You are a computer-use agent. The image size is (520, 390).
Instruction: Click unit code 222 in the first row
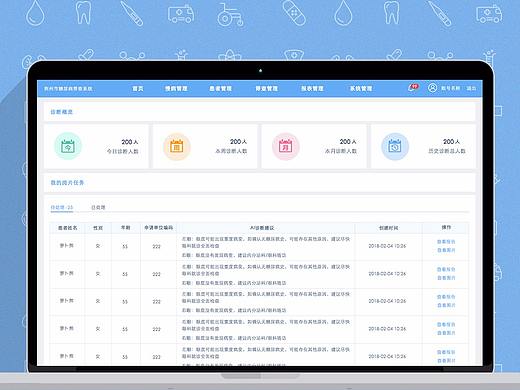coord(156,247)
